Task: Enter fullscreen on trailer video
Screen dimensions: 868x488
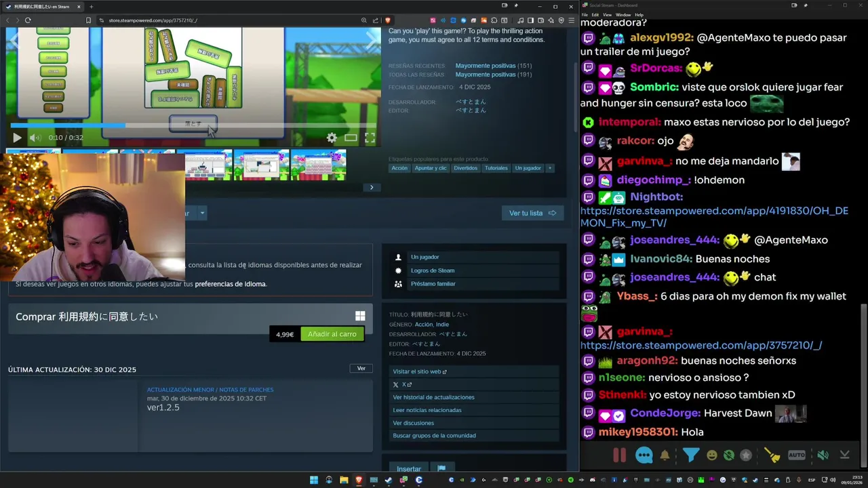Action: click(x=370, y=138)
